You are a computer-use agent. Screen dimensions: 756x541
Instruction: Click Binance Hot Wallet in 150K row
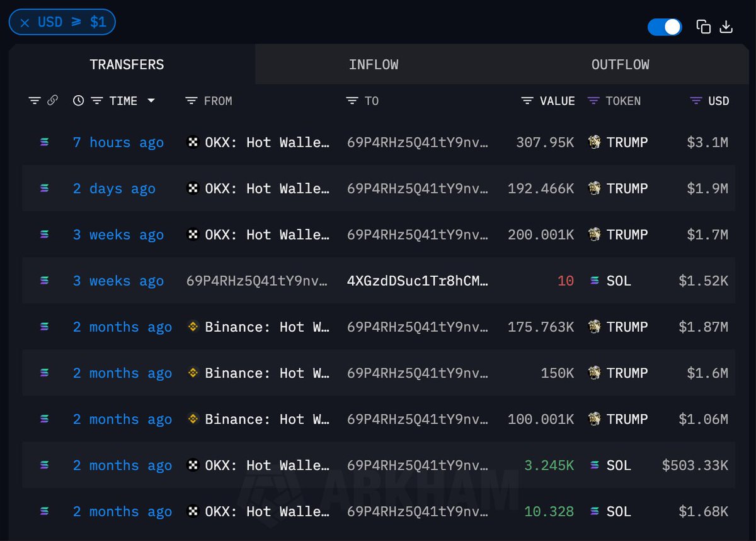coord(267,373)
